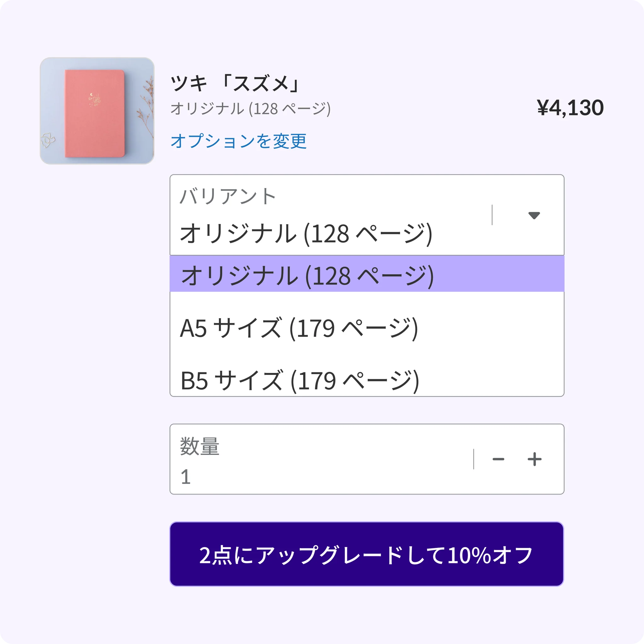Click the quantity value 1
Viewport: 644px width, 644px height.
coord(186,477)
